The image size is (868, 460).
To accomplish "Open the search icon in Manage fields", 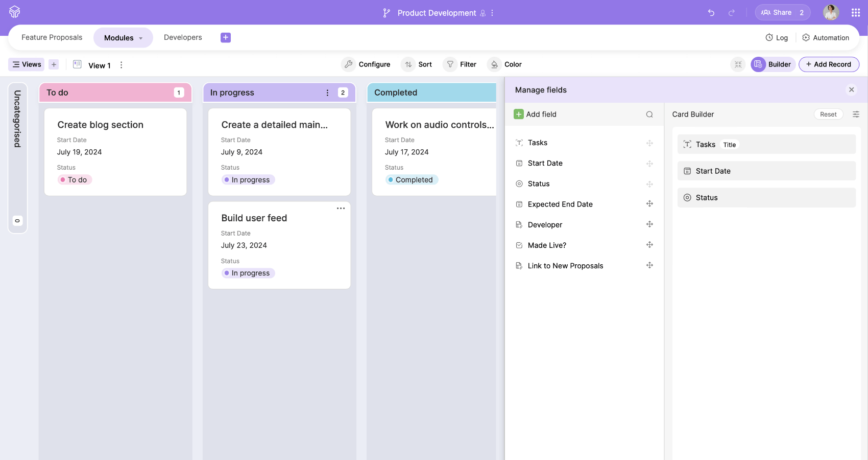I will (x=649, y=114).
